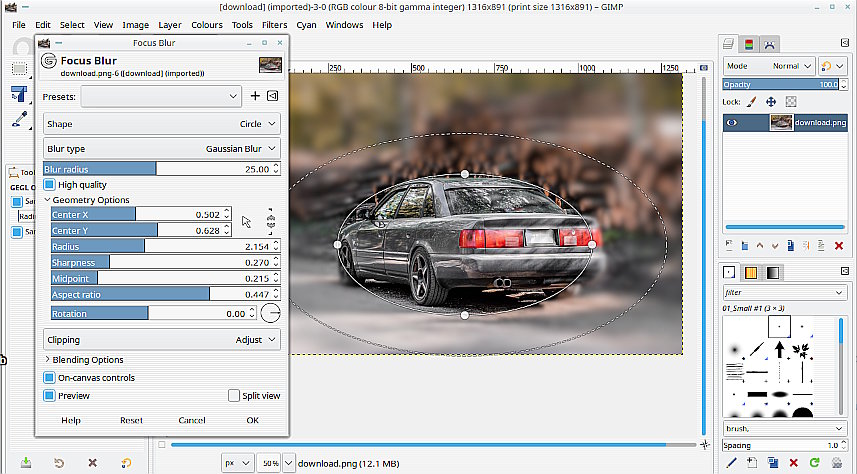Click the red delete layer icon
This screenshot has width=857, height=474.
pos(841,245)
